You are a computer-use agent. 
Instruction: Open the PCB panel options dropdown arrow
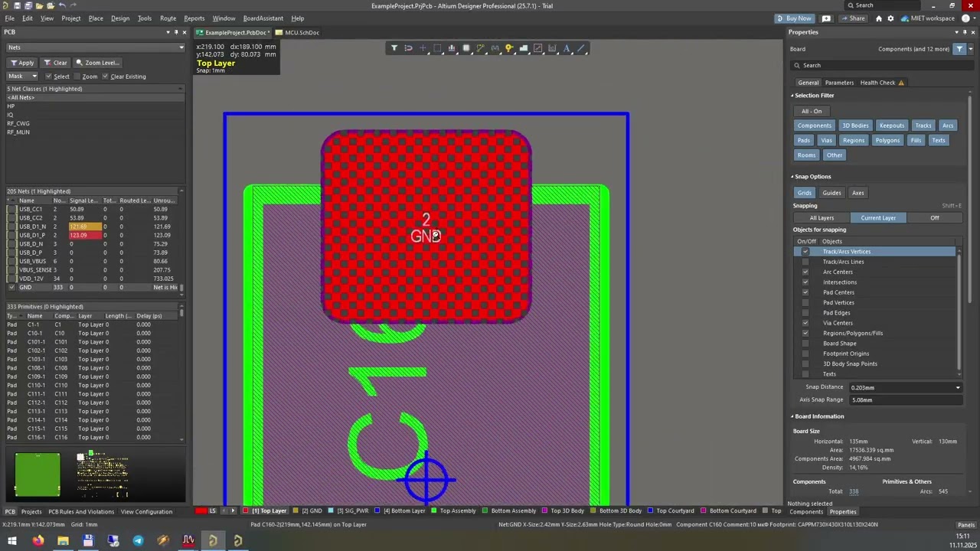pos(168,32)
